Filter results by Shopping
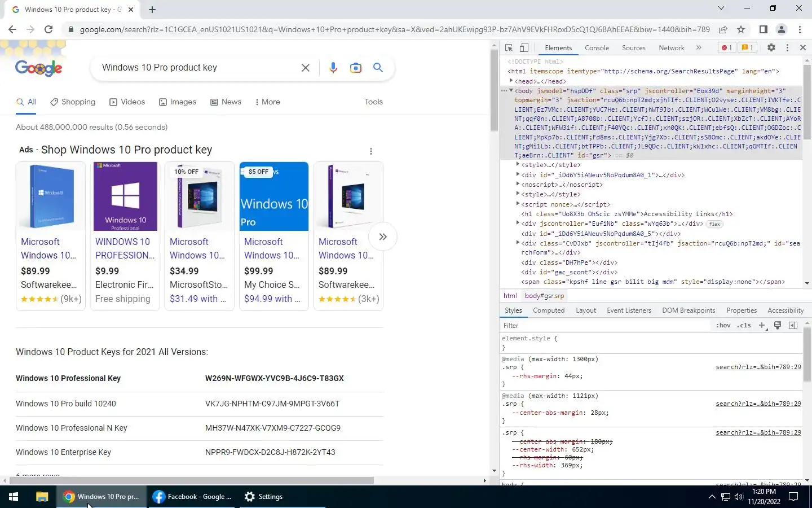This screenshot has height=508, width=812. point(73,102)
